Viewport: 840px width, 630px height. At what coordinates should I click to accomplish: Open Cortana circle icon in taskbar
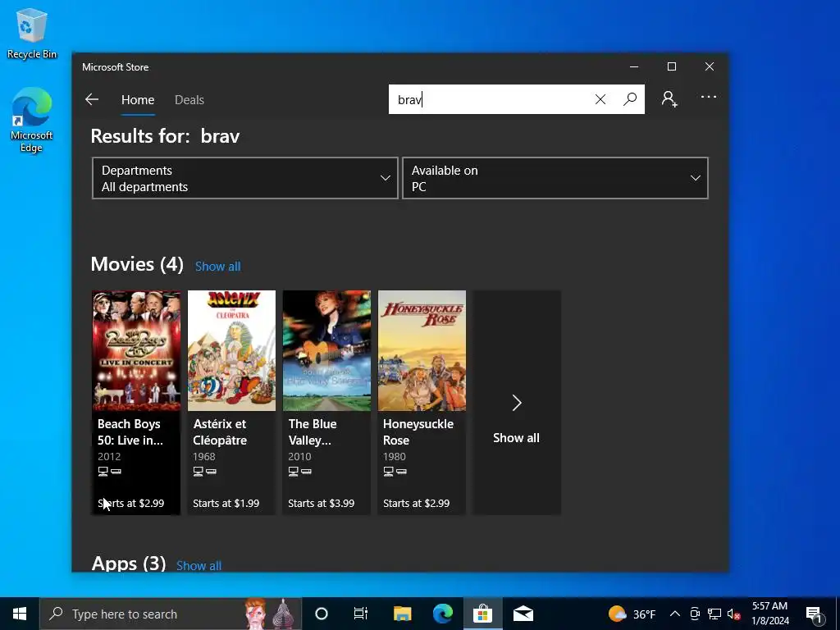(322, 614)
